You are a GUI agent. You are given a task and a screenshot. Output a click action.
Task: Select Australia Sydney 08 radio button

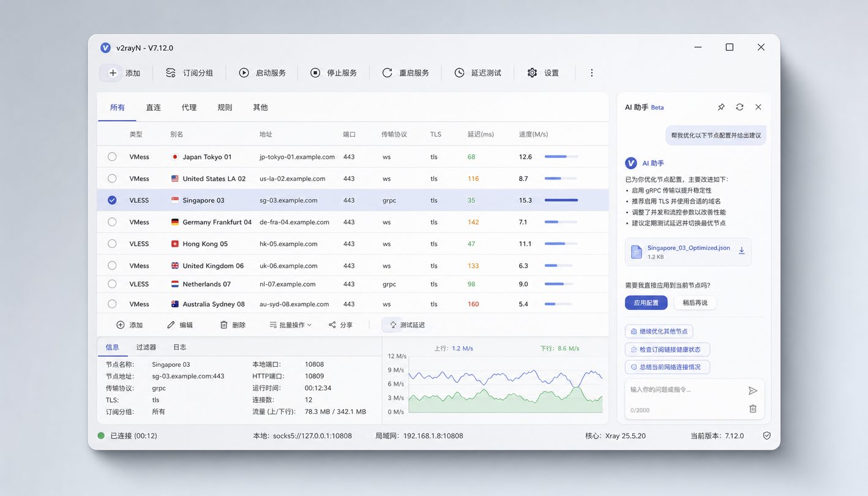(x=112, y=304)
